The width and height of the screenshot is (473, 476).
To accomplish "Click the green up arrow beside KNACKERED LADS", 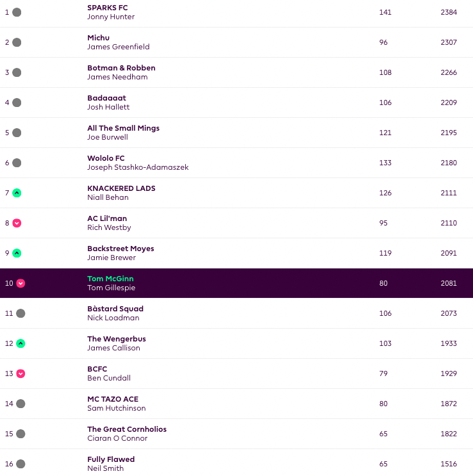I will click(17, 193).
